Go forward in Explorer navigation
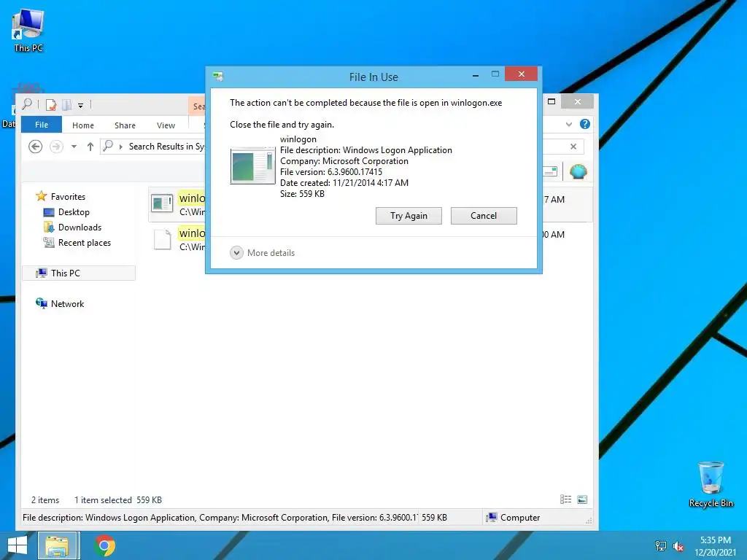 (x=56, y=147)
